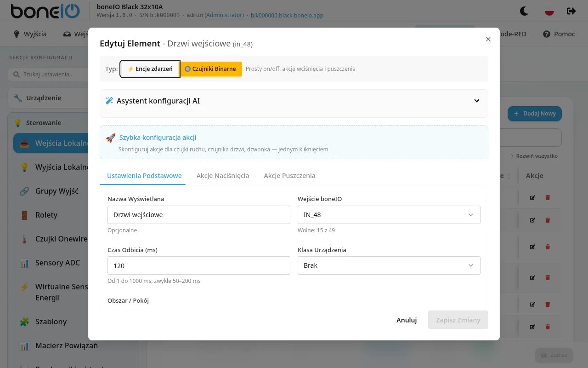Open Czujki Onewire sidebar item
Image resolution: width=588 pixels, height=368 pixels.
pyautogui.click(x=51, y=239)
